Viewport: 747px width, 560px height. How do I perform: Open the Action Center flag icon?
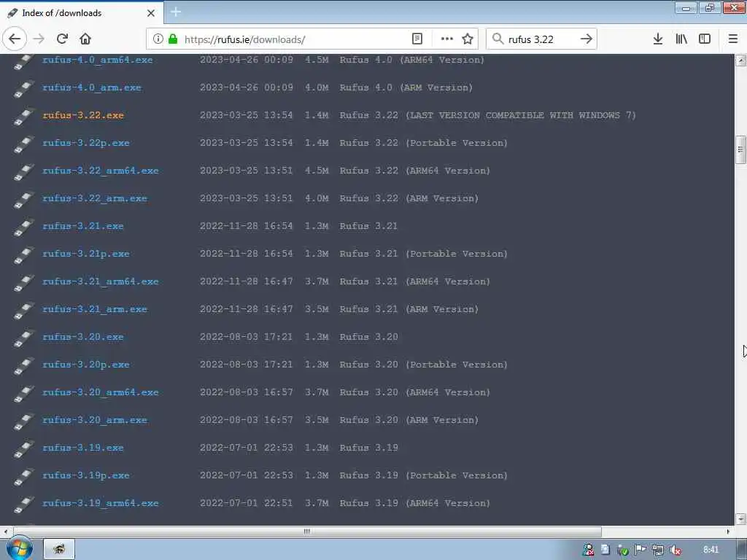[x=640, y=550]
